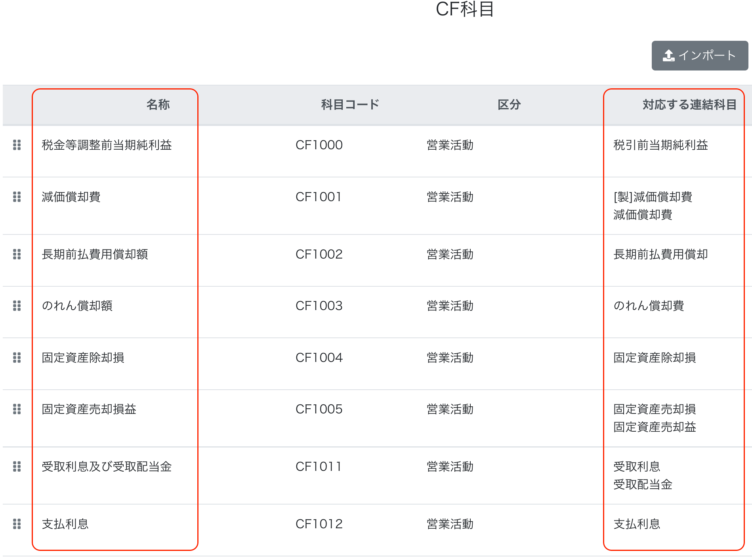Open the 税金等調整前当期純利益 name cell
The height and width of the screenshot is (560, 752).
click(x=107, y=145)
